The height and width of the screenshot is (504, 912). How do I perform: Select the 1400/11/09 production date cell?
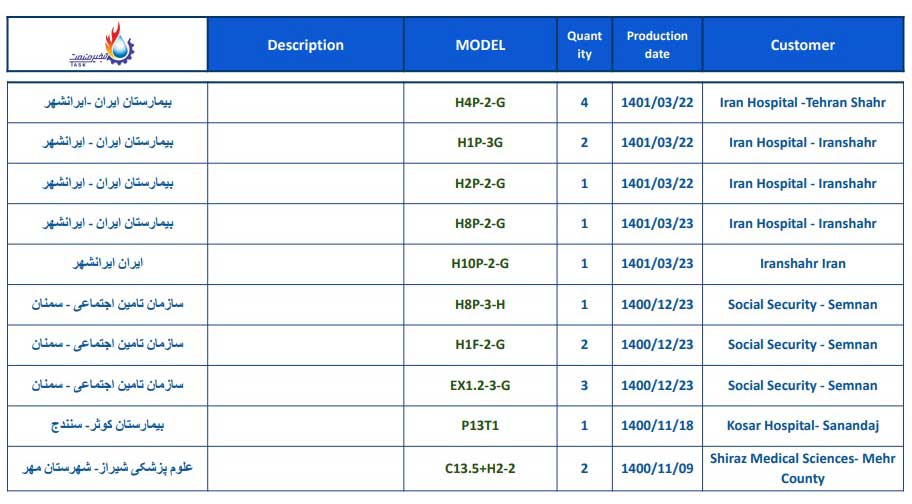(657, 469)
